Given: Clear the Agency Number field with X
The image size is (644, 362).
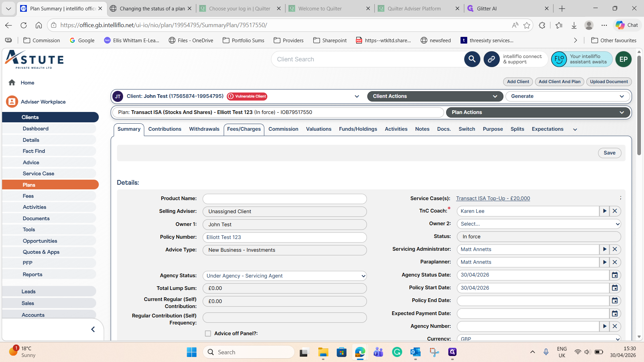Looking at the screenshot, I should coord(615,326).
